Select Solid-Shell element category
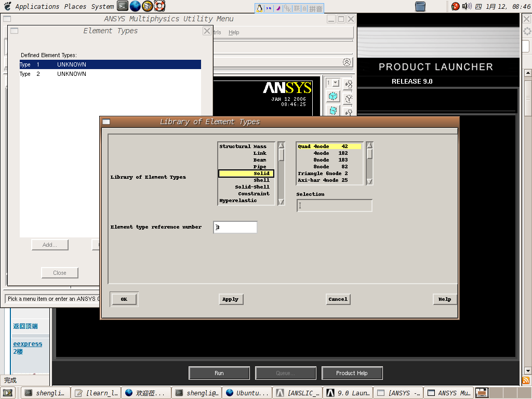This screenshot has width=532, height=399. [x=246, y=187]
